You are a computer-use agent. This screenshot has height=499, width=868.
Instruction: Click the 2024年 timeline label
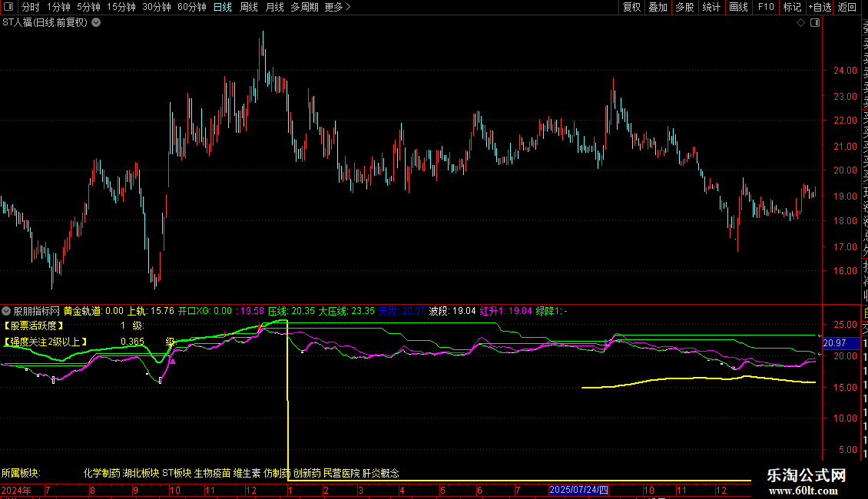pyautogui.click(x=16, y=490)
